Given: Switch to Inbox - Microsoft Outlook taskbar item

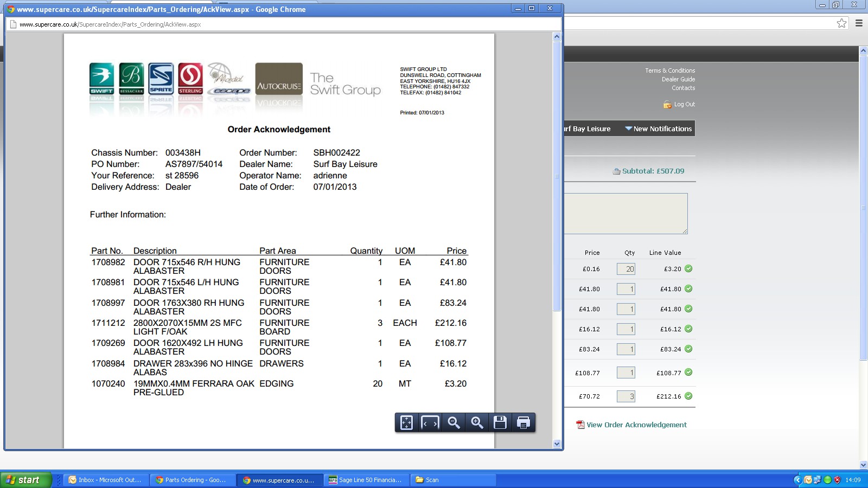Looking at the screenshot, I should coord(105,480).
